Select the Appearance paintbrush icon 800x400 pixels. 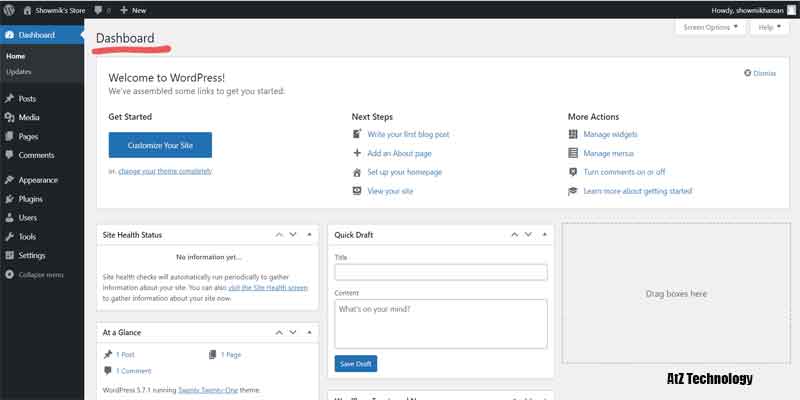click(x=9, y=180)
